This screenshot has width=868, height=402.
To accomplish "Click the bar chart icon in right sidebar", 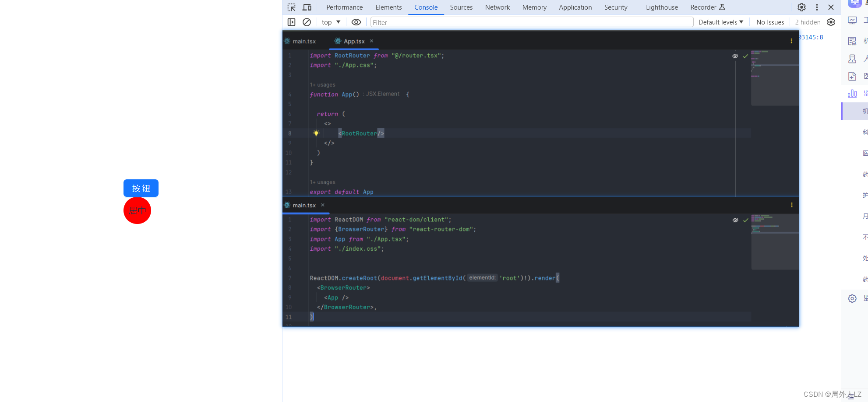I will click(x=852, y=93).
